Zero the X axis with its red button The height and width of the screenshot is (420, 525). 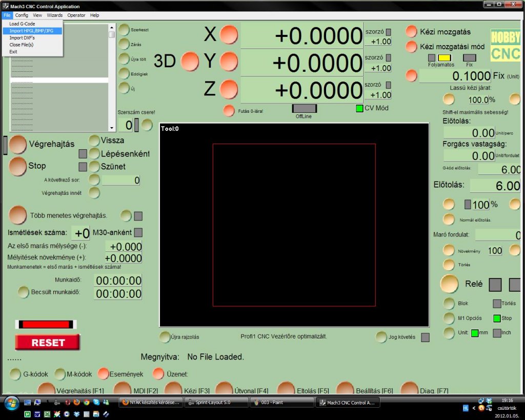click(x=229, y=34)
